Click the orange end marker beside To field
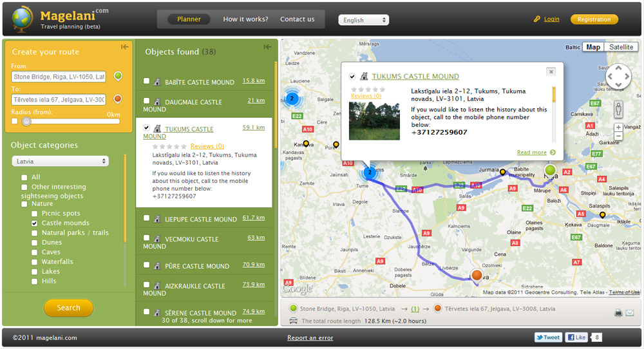Screen dimensions: 644x349 118,99
